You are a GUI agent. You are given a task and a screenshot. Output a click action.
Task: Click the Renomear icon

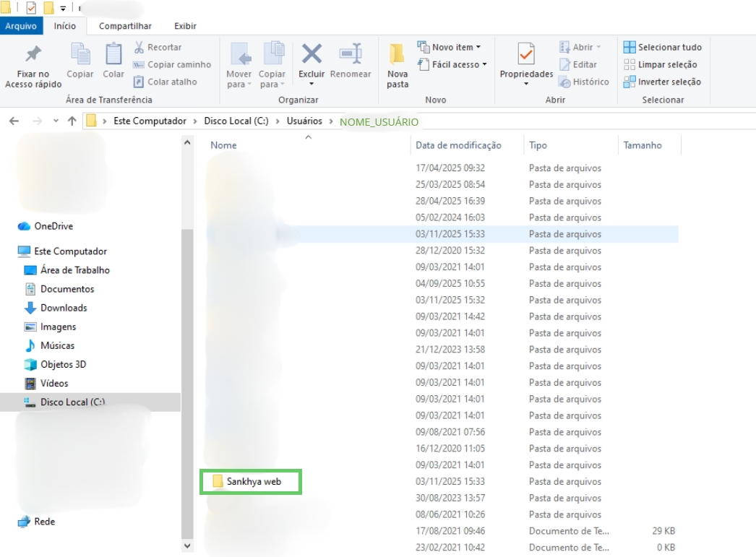(351, 54)
